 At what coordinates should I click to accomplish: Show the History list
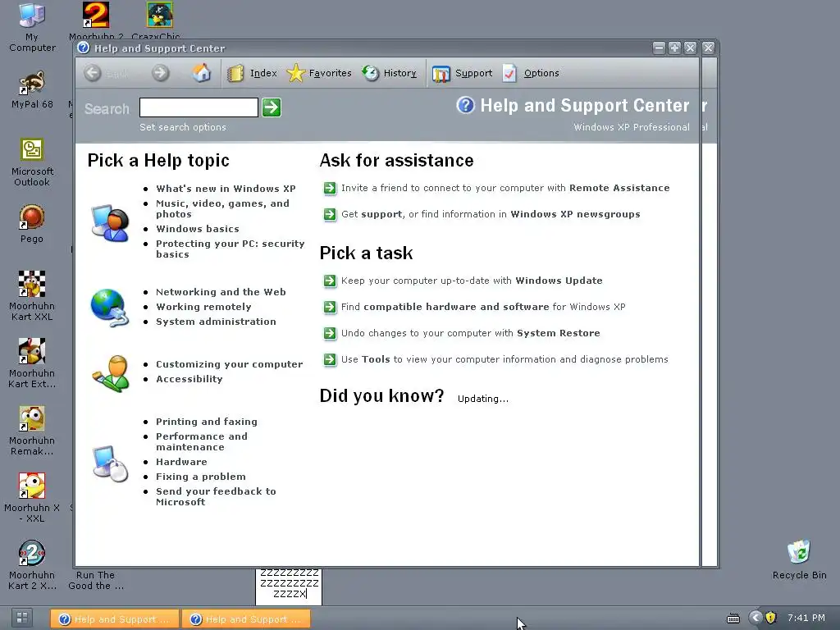[389, 73]
